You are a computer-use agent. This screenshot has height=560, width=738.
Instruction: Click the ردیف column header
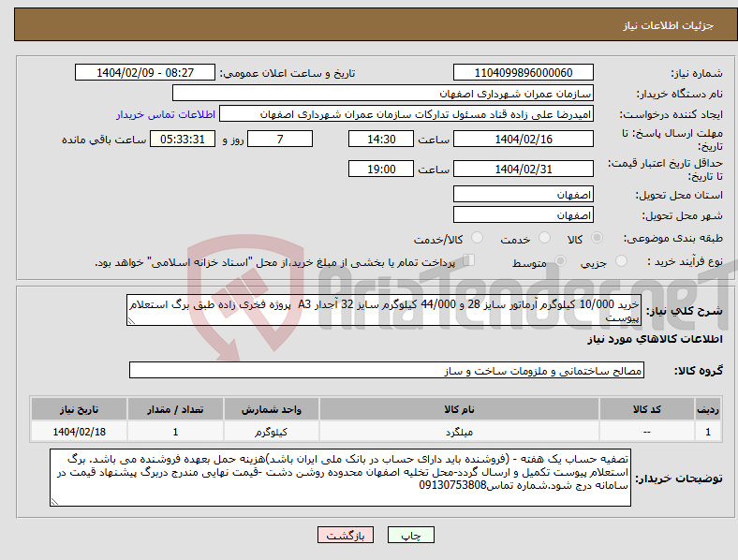(708, 409)
